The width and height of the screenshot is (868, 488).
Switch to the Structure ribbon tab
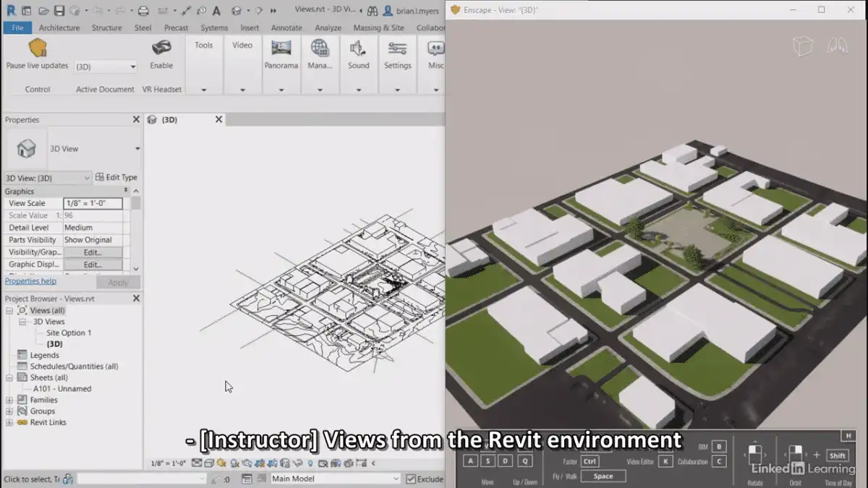pyautogui.click(x=107, y=27)
